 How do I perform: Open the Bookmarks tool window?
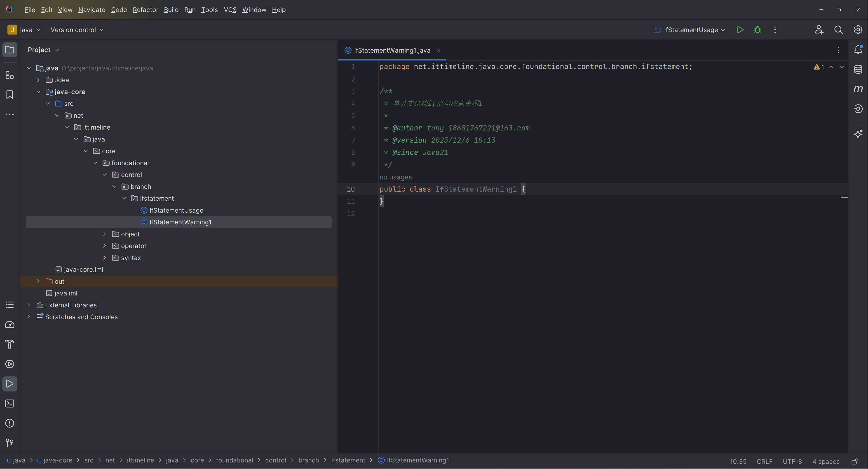point(10,95)
